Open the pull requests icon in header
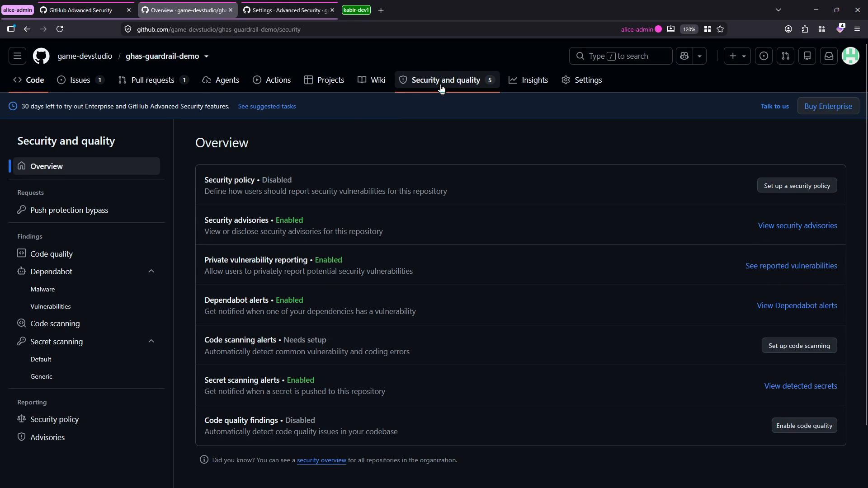The image size is (868, 488). [785, 56]
